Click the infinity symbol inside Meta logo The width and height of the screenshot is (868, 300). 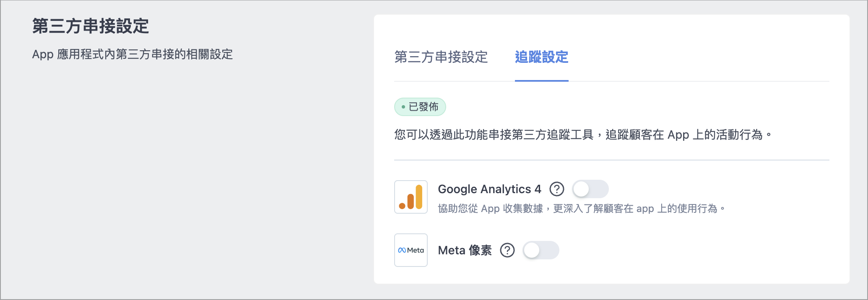pos(402,250)
